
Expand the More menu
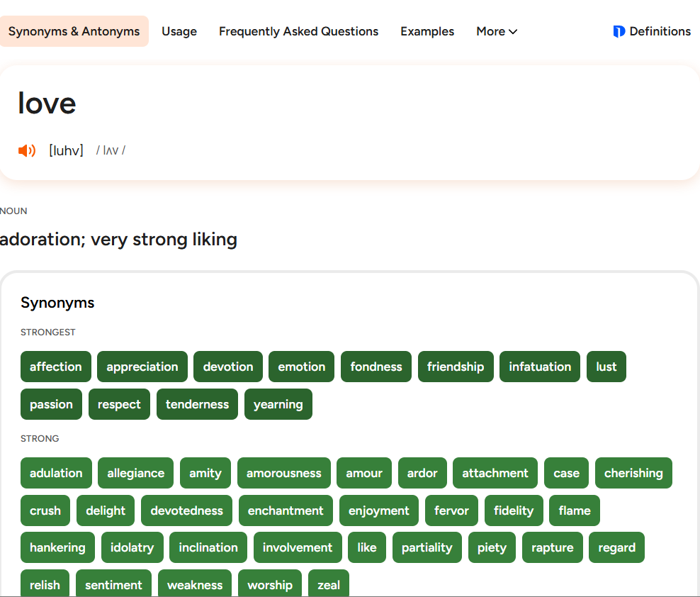(x=497, y=31)
